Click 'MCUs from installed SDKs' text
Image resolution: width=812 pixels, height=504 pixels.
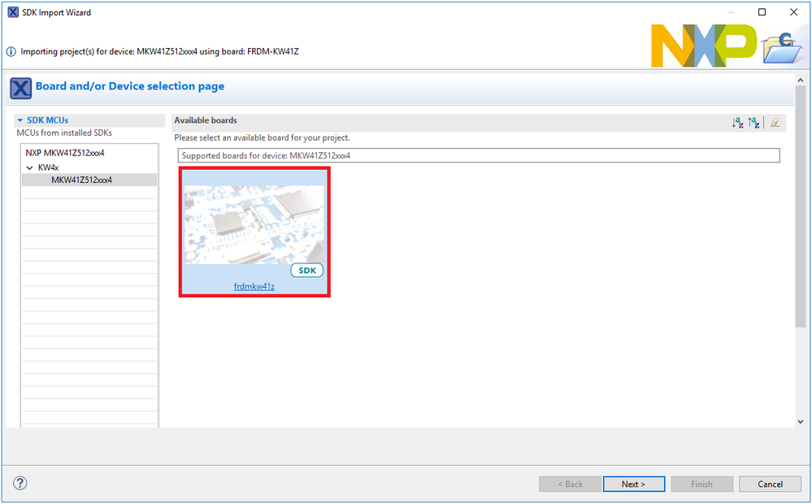[x=64, y=133]
